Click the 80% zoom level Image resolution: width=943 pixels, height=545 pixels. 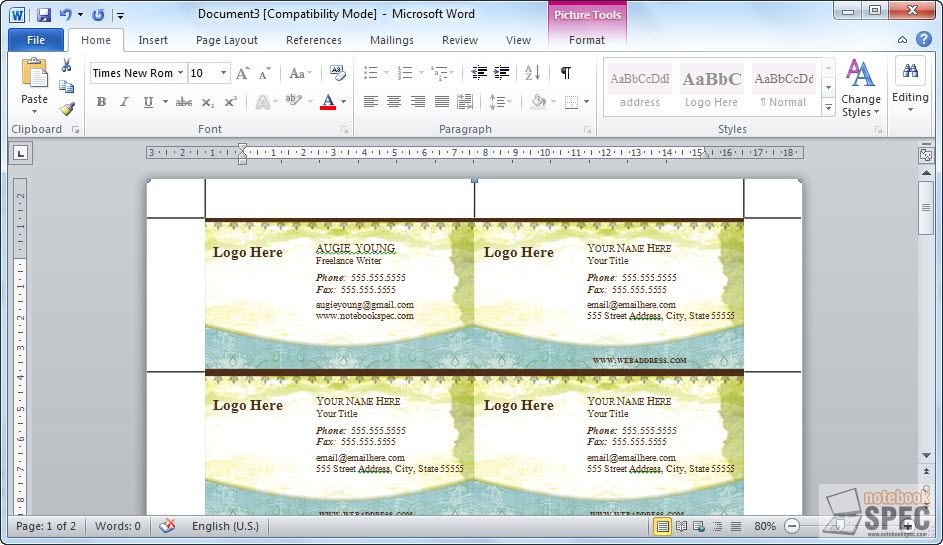click(x=764, y=526)
